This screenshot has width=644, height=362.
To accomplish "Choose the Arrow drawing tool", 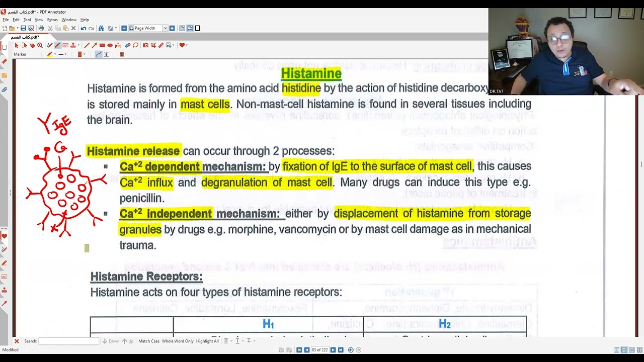I will coord(95,45).
